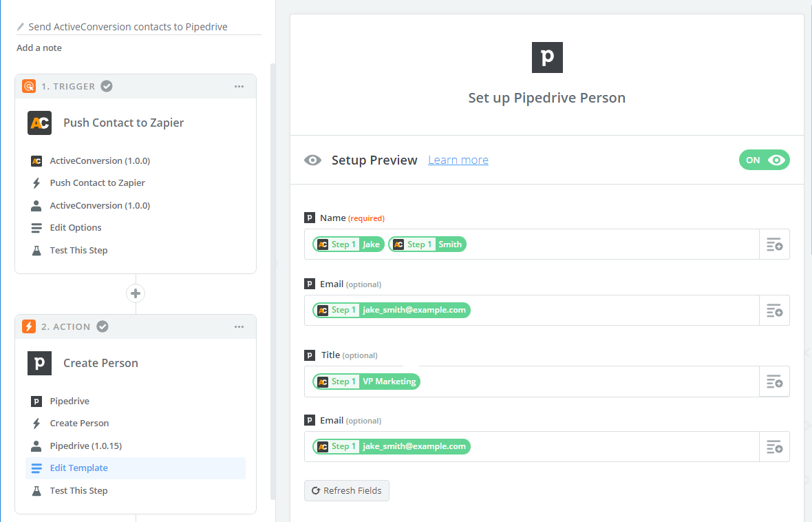Click the eye icon beside Setup Preview
The image size is (812, 522).
(313, 160)
